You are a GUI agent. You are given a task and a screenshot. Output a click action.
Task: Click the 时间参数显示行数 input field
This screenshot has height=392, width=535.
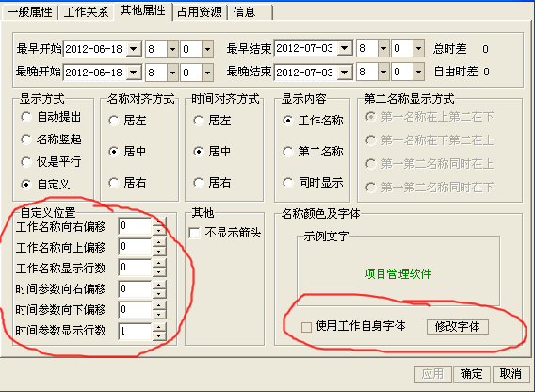coord(135,331)
